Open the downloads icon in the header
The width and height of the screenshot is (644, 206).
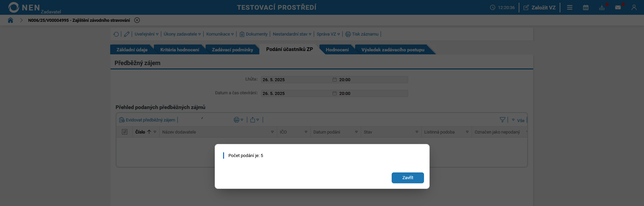(602, 7)
